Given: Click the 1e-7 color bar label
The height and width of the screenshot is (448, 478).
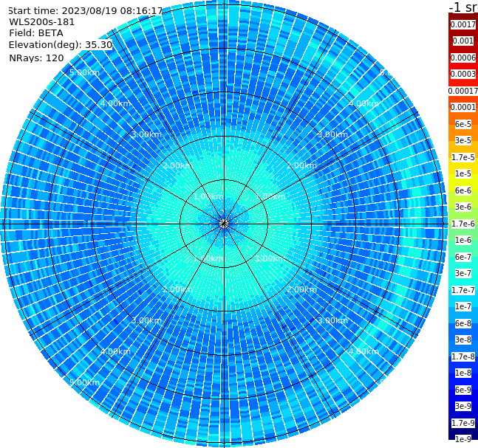Looking at the screenshot, I should click(x=463, y=306).
